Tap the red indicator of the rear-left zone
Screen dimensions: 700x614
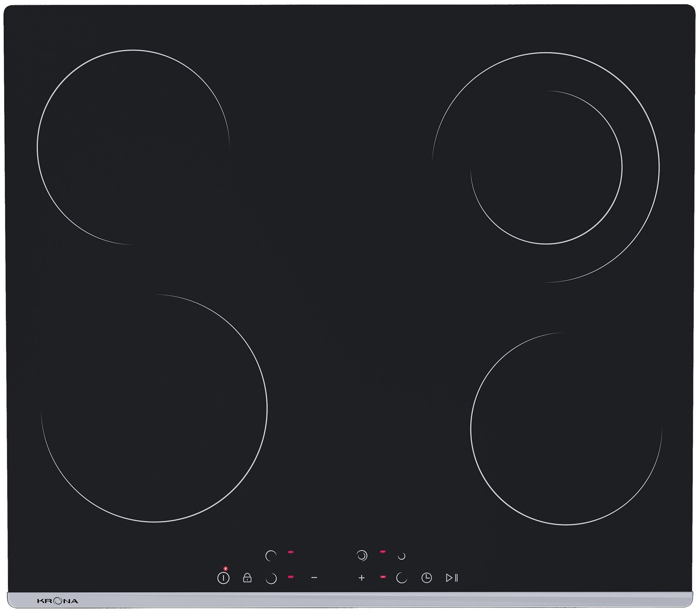click(x=291, y=552)
